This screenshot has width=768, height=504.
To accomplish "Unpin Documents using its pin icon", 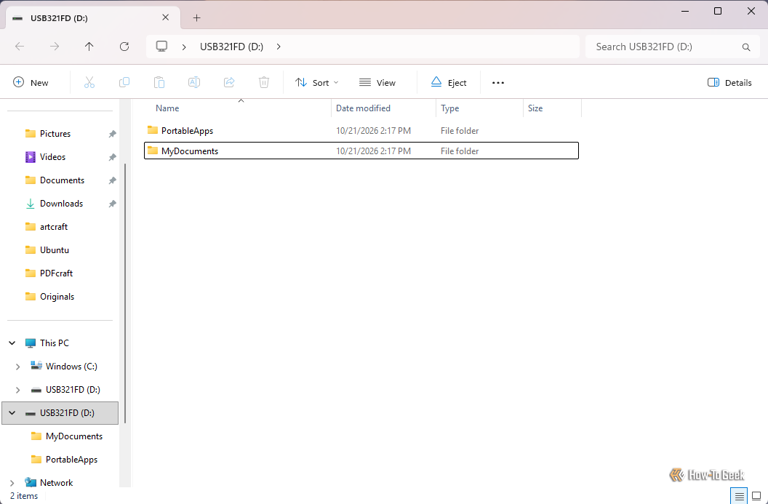I will point(112,180).
